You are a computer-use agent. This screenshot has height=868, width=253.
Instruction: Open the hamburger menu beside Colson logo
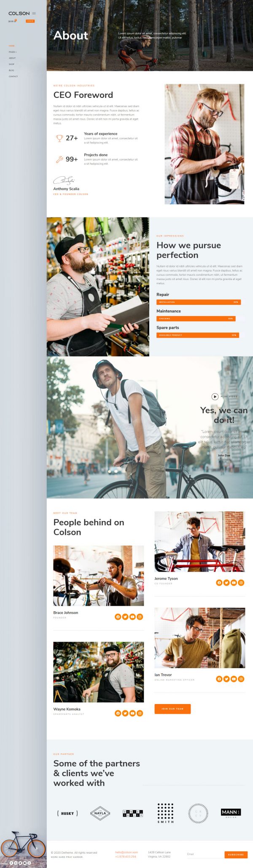pyautogui.click(x=34, y=13)
